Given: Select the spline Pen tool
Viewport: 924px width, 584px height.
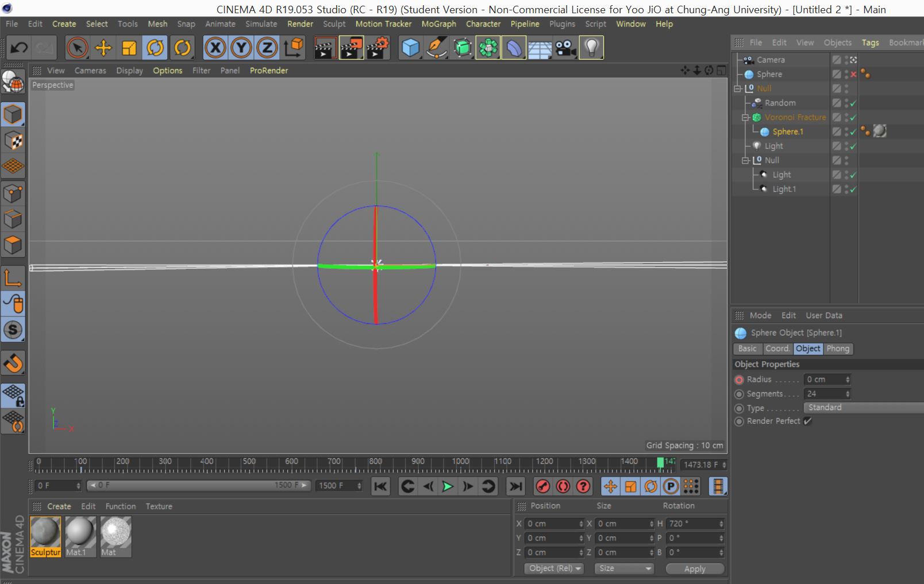Looking at the screenshot, I should [437, 48].
